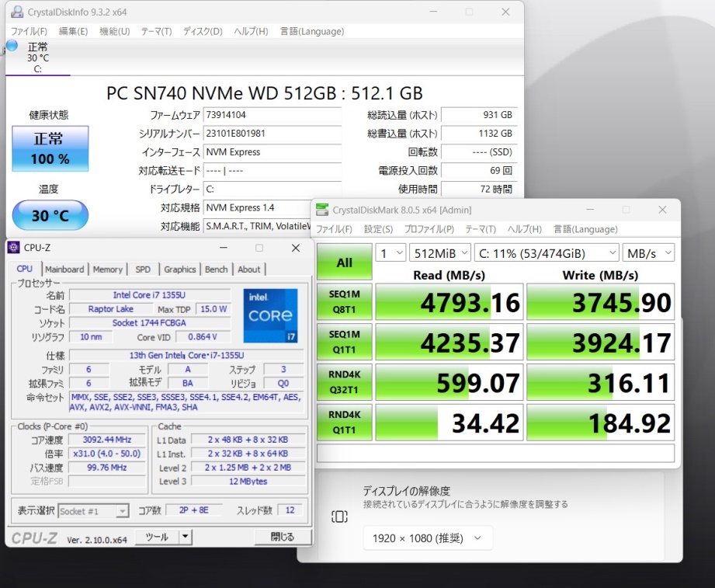Click the CPU-Z title bar app icon
Screen dimensions: 715x588
click(x=14, y=247)
